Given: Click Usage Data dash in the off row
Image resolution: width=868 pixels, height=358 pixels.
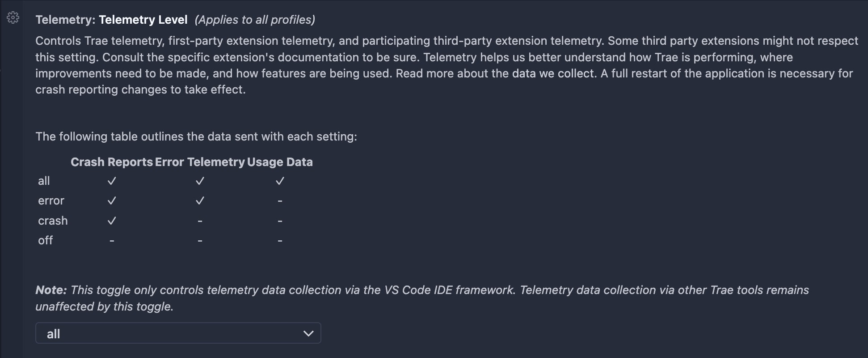Looking at the screenshot, I should [x=280, y=241].
